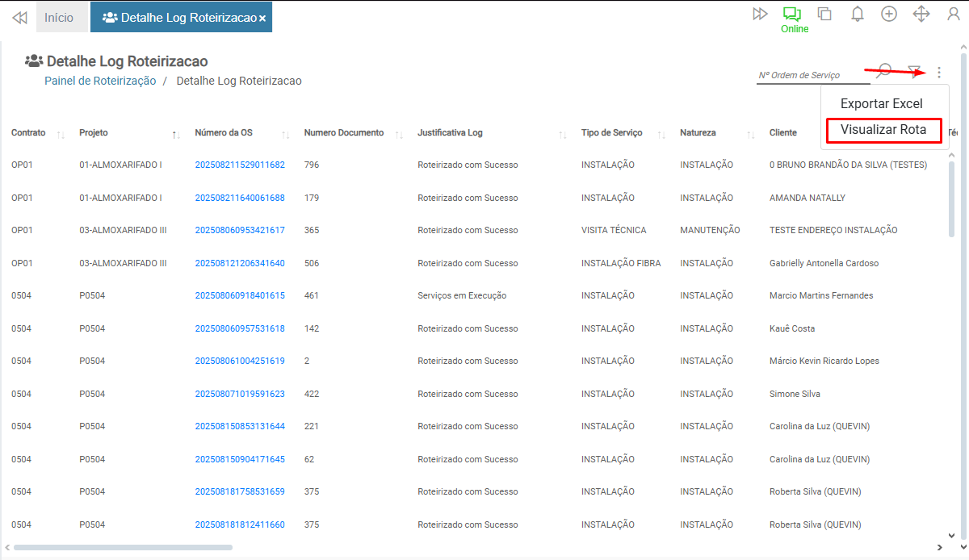Open the three-dot options menu
The height and width of the screenshot is (560, 969).
coord(939,73)
